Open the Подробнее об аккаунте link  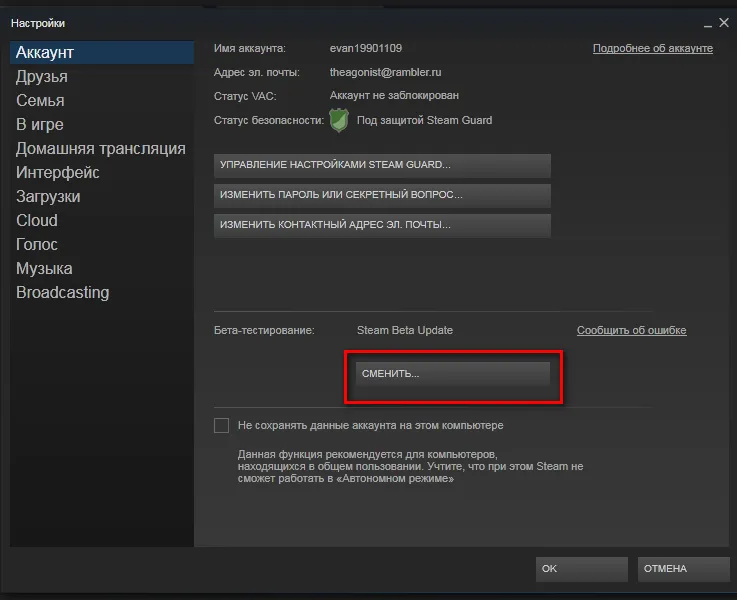click(652, 48)
